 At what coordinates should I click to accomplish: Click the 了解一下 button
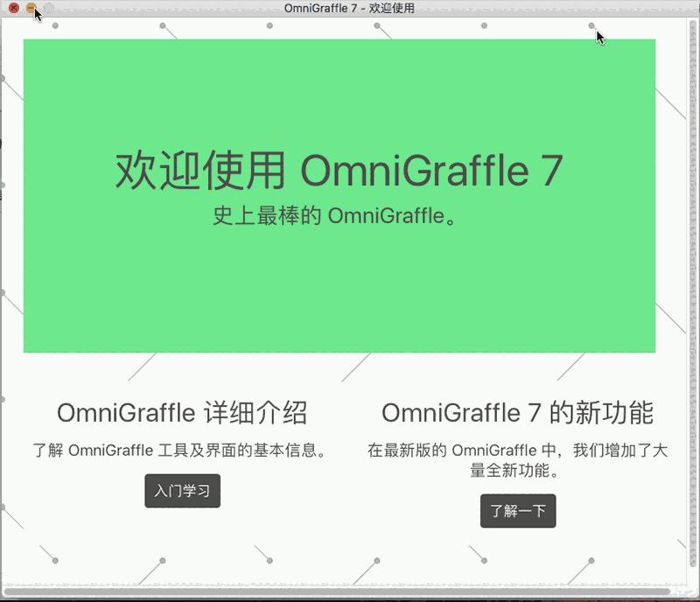click(518, 511)
